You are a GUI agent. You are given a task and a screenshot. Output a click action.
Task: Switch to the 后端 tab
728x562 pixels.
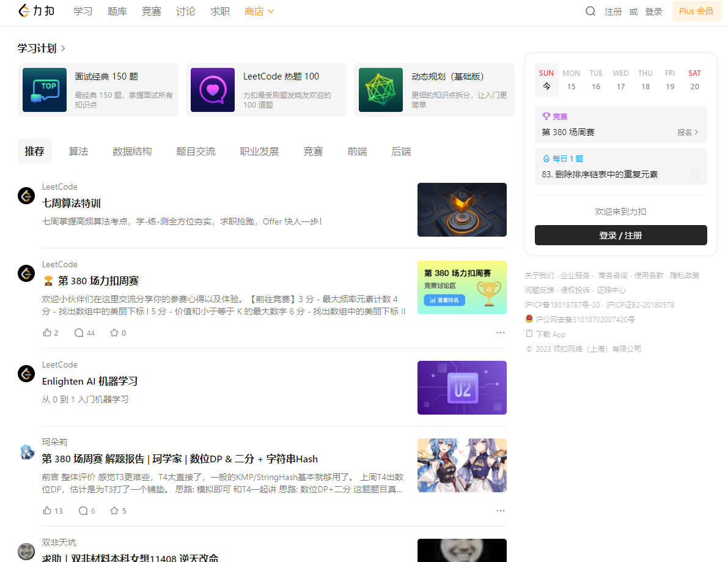click(x=401, y=152)
